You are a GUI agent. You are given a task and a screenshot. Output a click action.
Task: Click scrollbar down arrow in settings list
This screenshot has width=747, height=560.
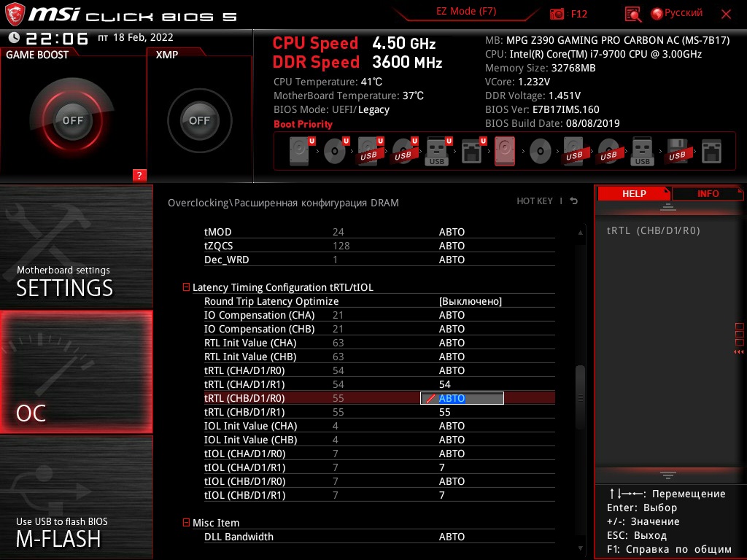click(x=580, y=548)
